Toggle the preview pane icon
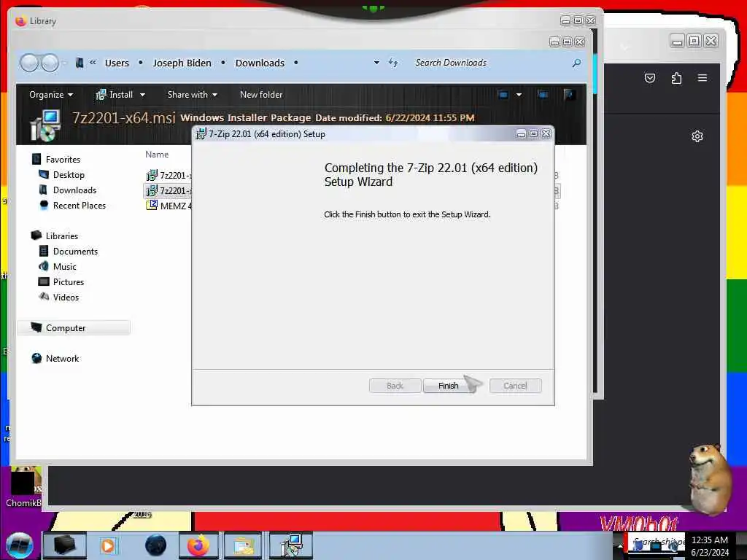This screenshot has width=747, height=560. tap(543, 95)
